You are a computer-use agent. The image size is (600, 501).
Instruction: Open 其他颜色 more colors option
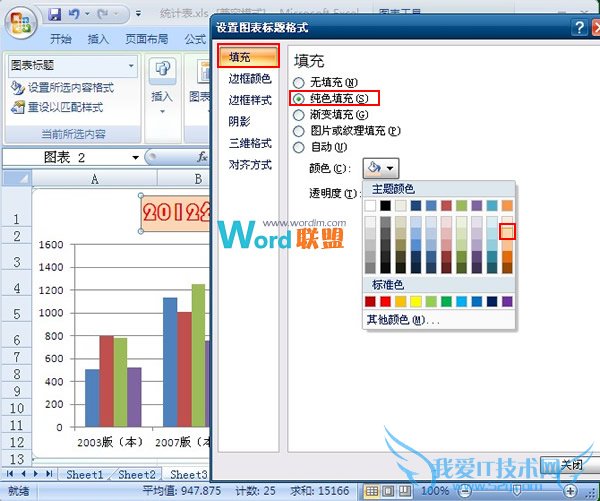tap(403, 320)
